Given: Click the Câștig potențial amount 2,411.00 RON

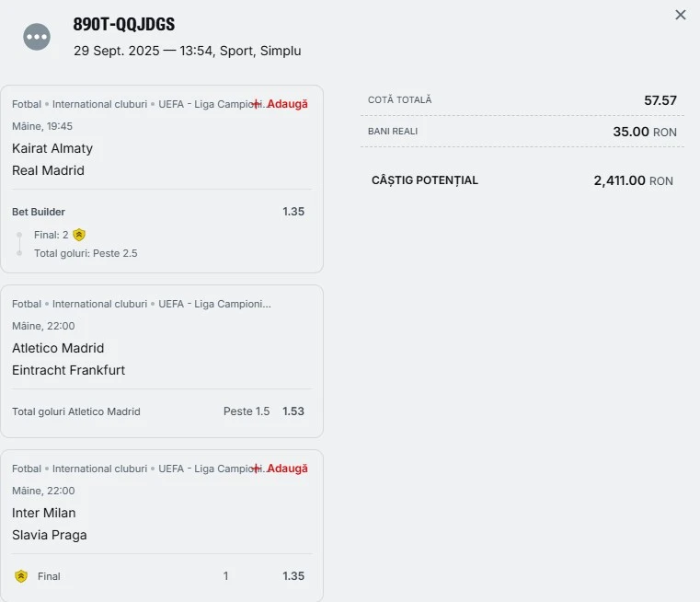Looking at the screenshot, I should [633, 180].
